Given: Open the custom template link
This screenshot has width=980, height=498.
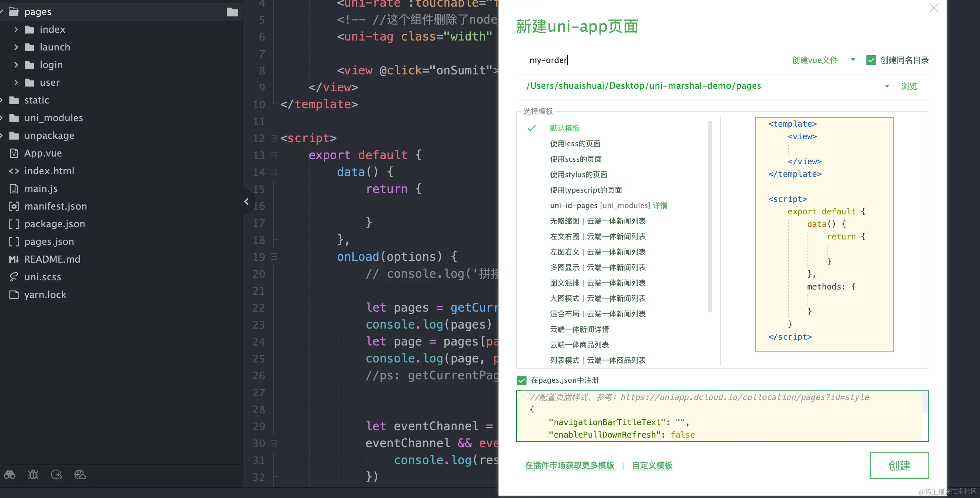Looking at the screenshot, I should coord(652,465).
